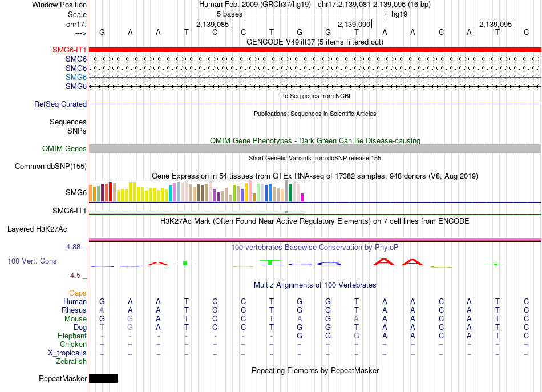Viewport: 542px width, 392px height.
Task: Click the solid red SMG6-IT1 transcript bar
Action: click(x=315, y=50)
